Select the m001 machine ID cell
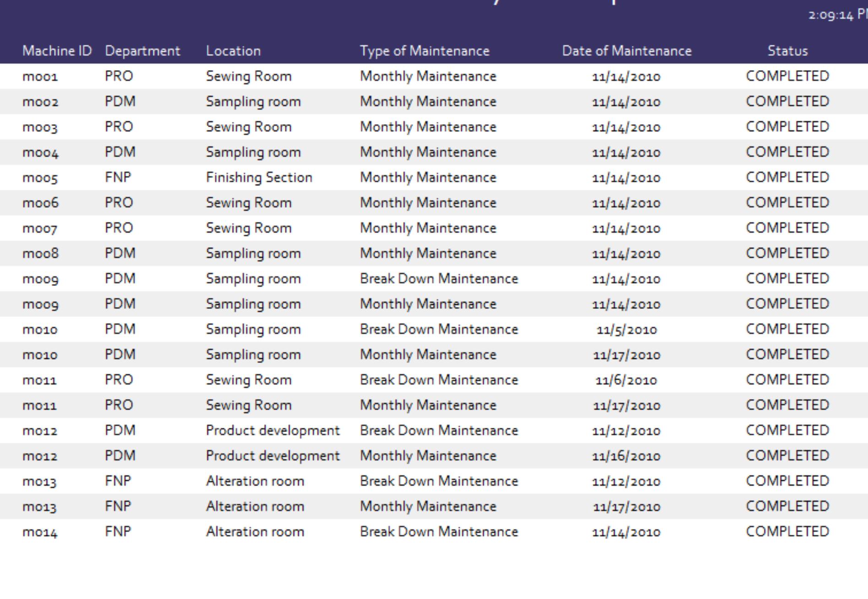This screenshot has width=868, height=599. pyautogui.click(x=40, y=77)
